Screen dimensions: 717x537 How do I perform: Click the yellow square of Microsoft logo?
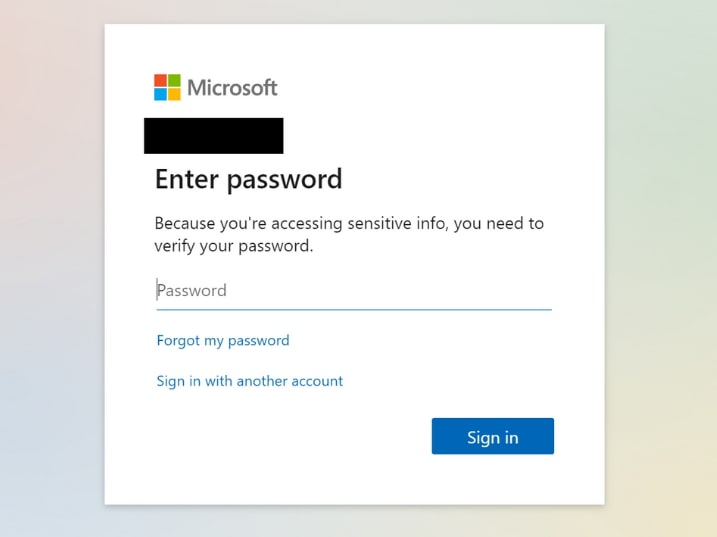(x=174, y=94)
